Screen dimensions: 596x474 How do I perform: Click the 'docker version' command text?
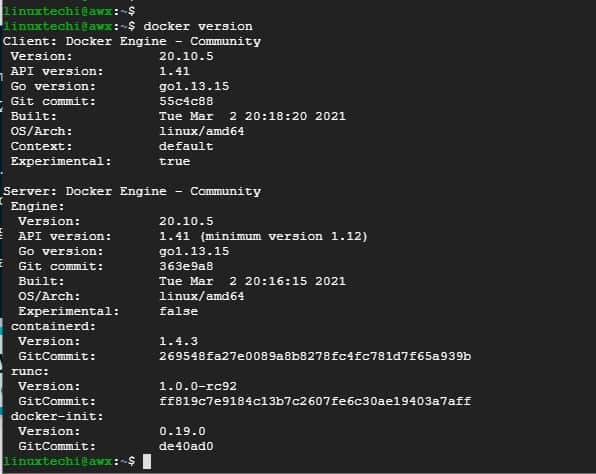click(x=198, y=26)
